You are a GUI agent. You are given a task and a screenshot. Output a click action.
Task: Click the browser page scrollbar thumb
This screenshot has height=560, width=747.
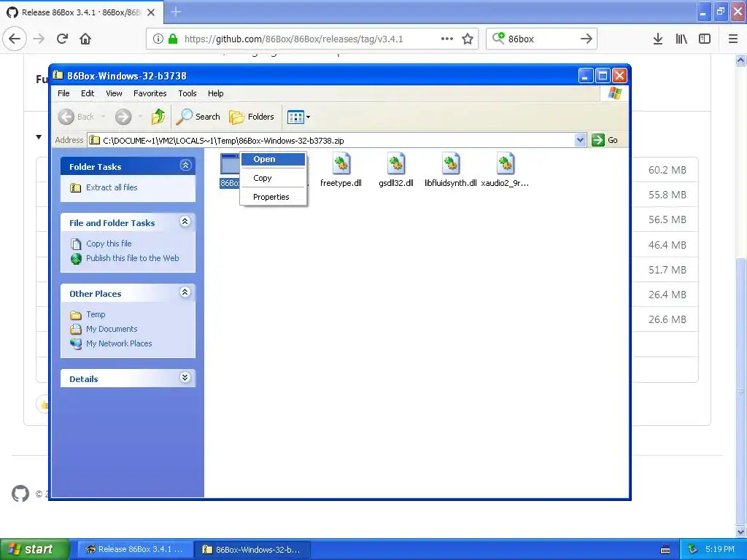(741, 391)
